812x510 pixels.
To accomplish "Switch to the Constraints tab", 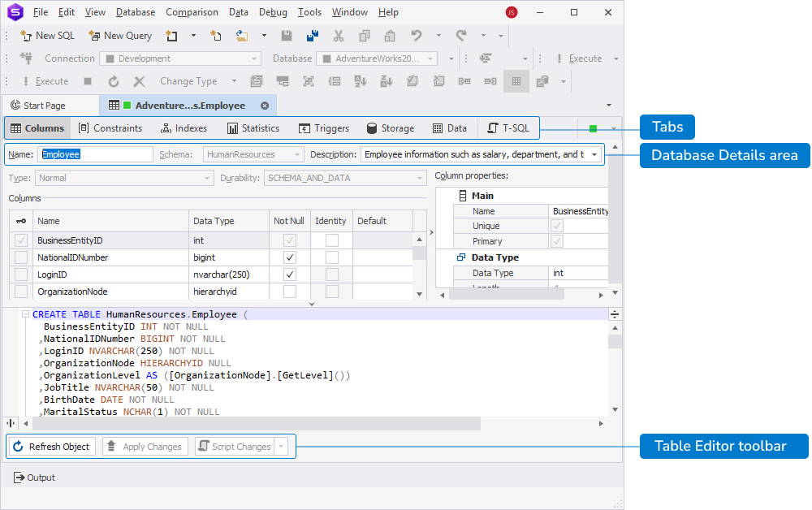I will 110,128.
